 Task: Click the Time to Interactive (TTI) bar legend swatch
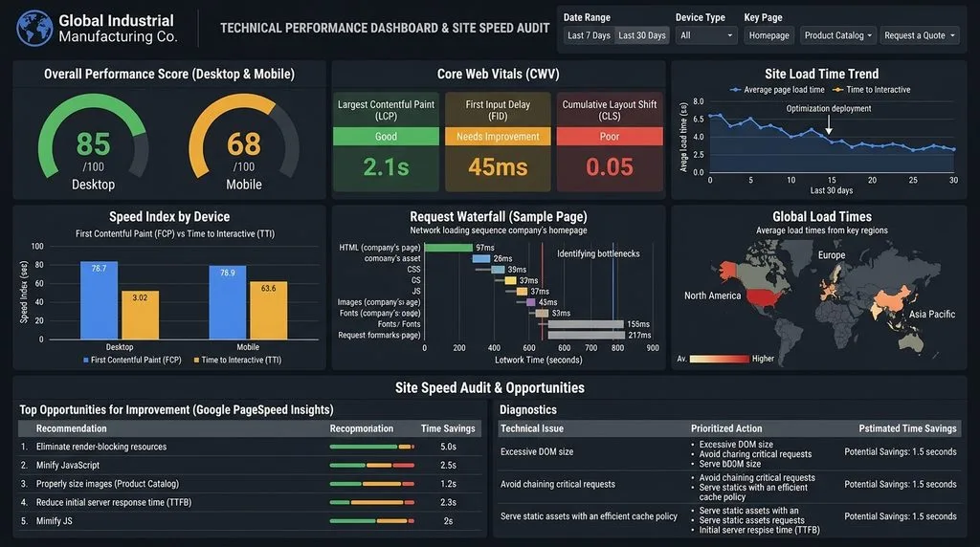(196, 361)
